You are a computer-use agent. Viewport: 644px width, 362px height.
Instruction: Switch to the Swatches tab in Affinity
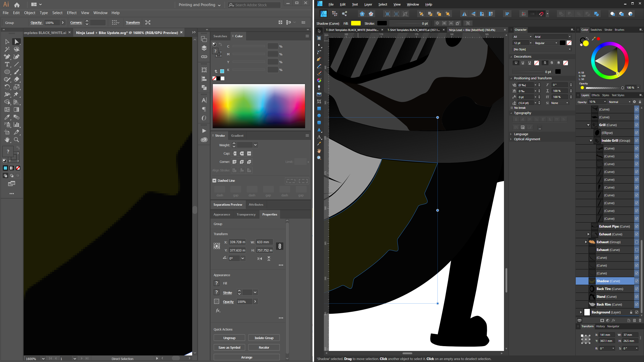pyautogui.click(x=596, y=30)
